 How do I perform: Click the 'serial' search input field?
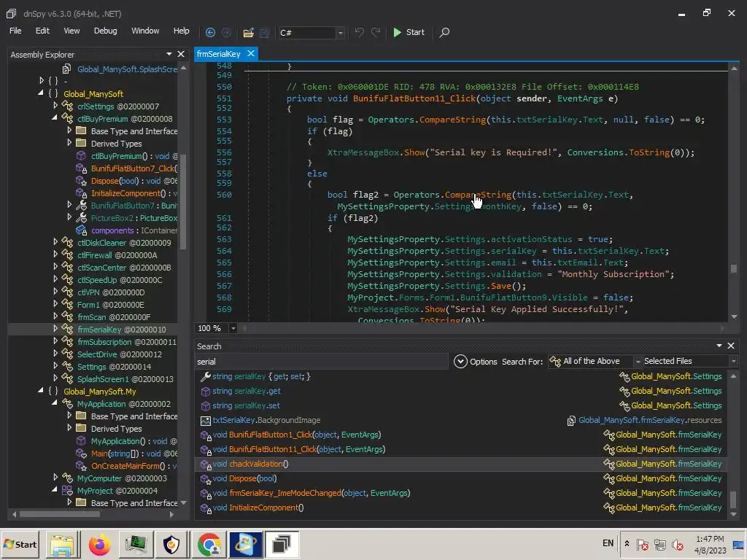tap(321, 361)
